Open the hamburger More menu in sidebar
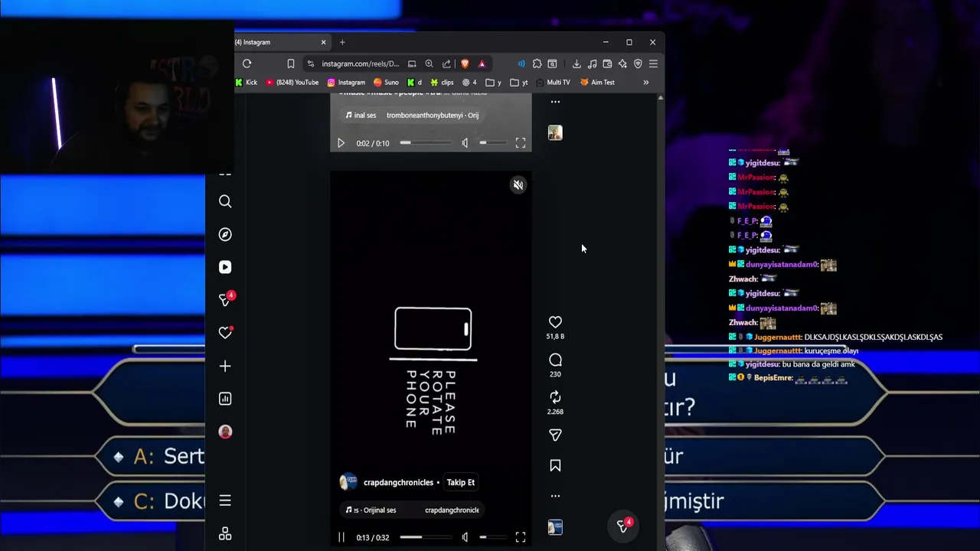The image size is (980, 551). pyautogui.click(x=225, y=500)
